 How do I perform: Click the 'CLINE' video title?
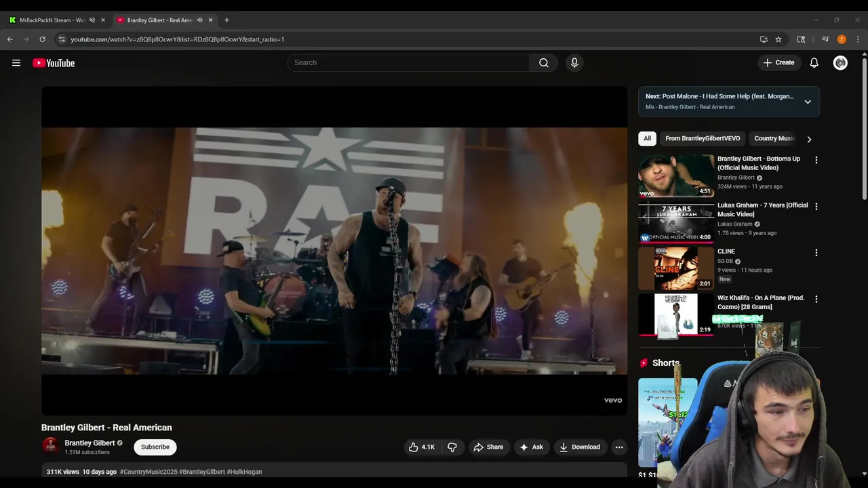point(726,251)
